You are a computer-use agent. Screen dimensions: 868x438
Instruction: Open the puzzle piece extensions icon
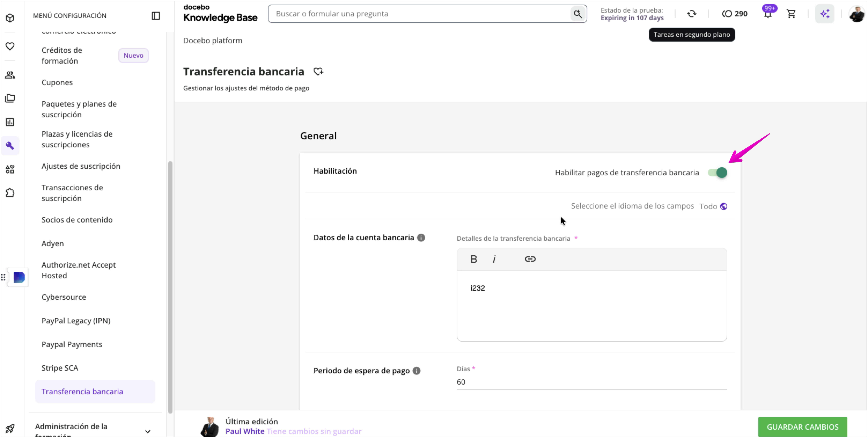[x=10, y=193]
